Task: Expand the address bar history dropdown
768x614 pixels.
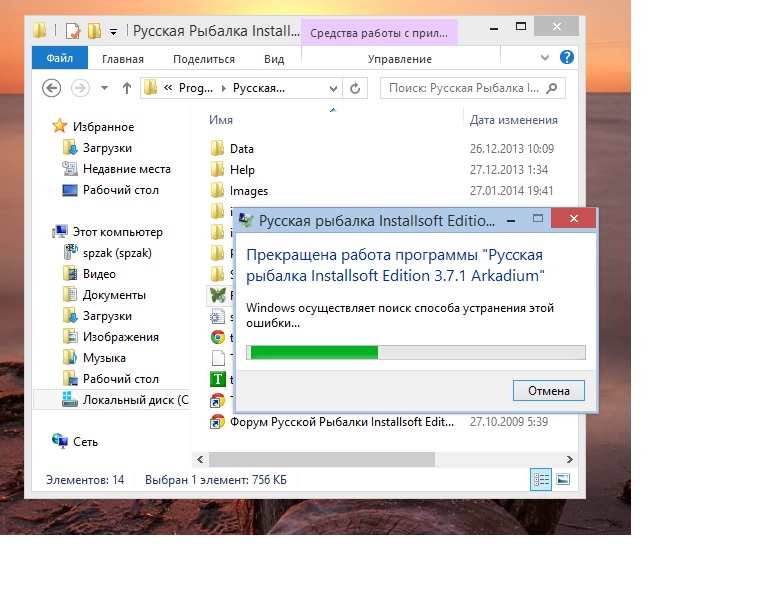Action: point(333,88)
